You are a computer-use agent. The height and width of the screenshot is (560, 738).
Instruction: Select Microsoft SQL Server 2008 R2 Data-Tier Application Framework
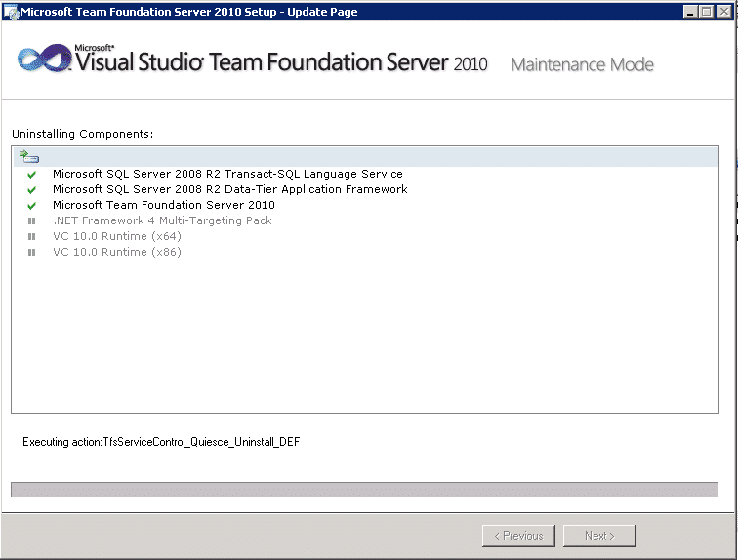tap(230, 189)
